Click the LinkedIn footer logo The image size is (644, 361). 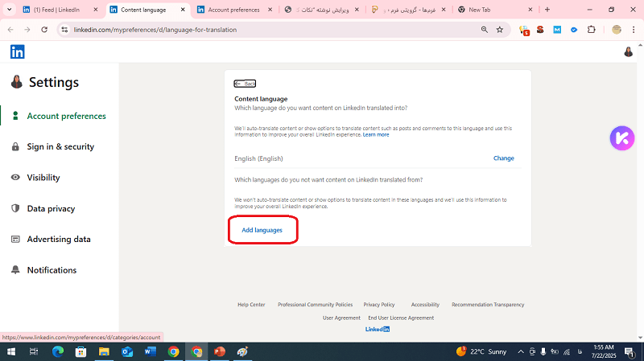click(378, 330)
